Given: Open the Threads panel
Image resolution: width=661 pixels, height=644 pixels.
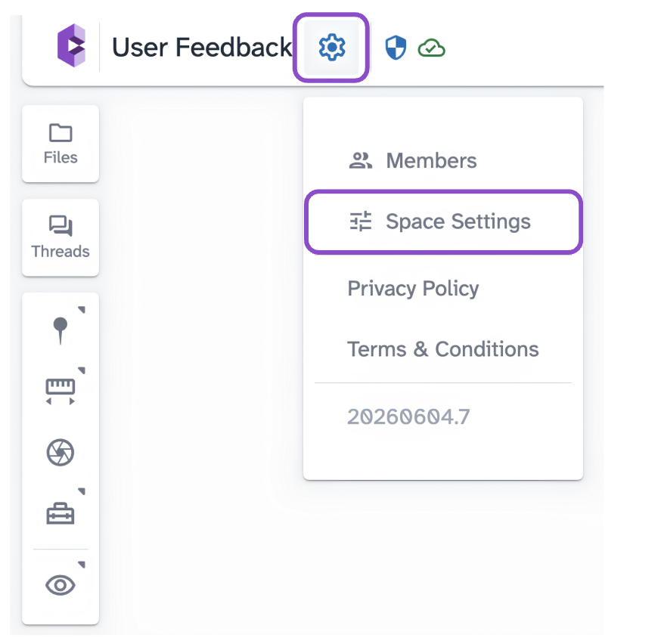Looking at the screenshot, I should point(61,237).
